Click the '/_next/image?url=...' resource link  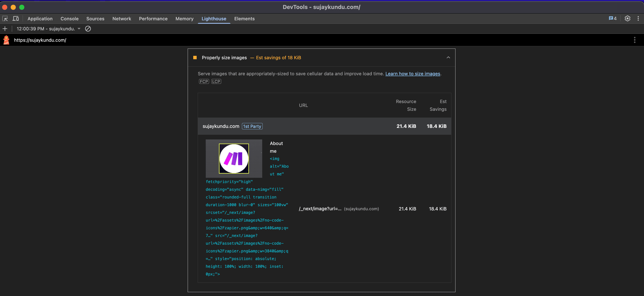click(320, 209)
